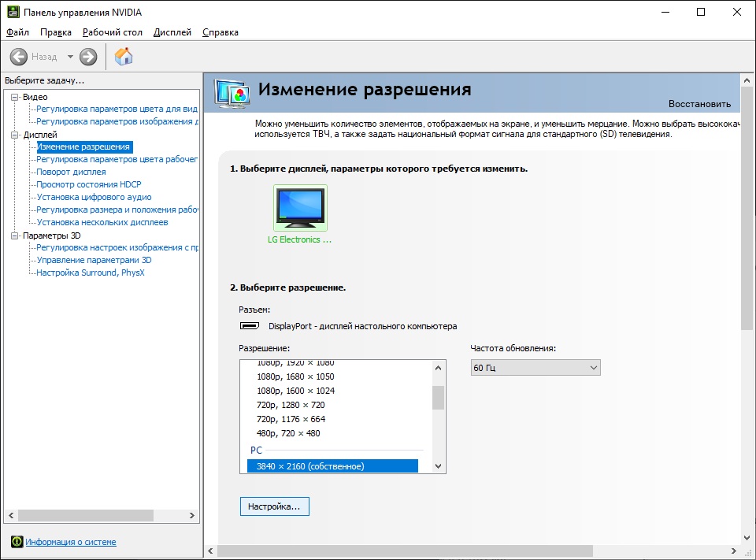The image size is (756, 560).
Task: Open the back history dropdown arrow
Action: point(70,57)
